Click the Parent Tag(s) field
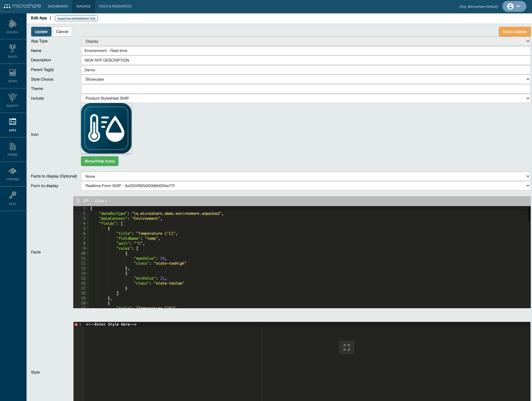This screenshot has width=532, height=401. (306, 70)
